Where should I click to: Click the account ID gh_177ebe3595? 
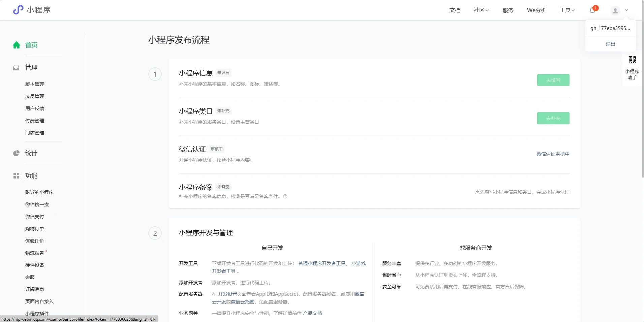point(610,28)
